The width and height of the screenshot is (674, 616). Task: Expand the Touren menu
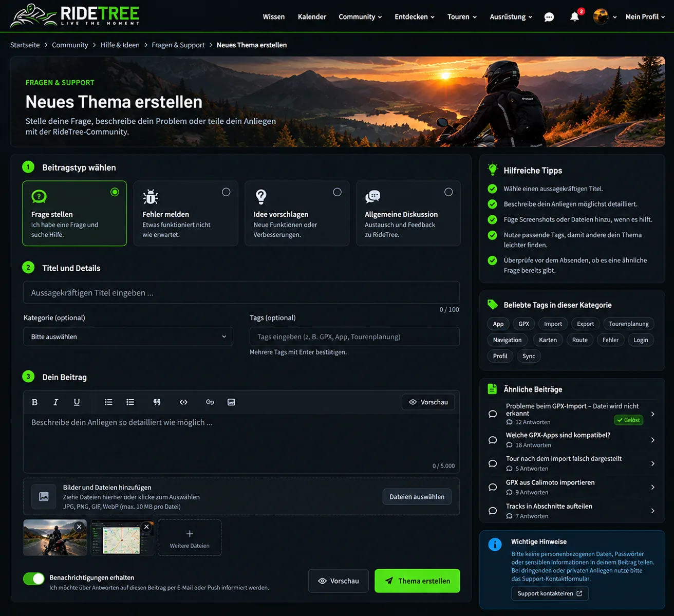point(462,17)
